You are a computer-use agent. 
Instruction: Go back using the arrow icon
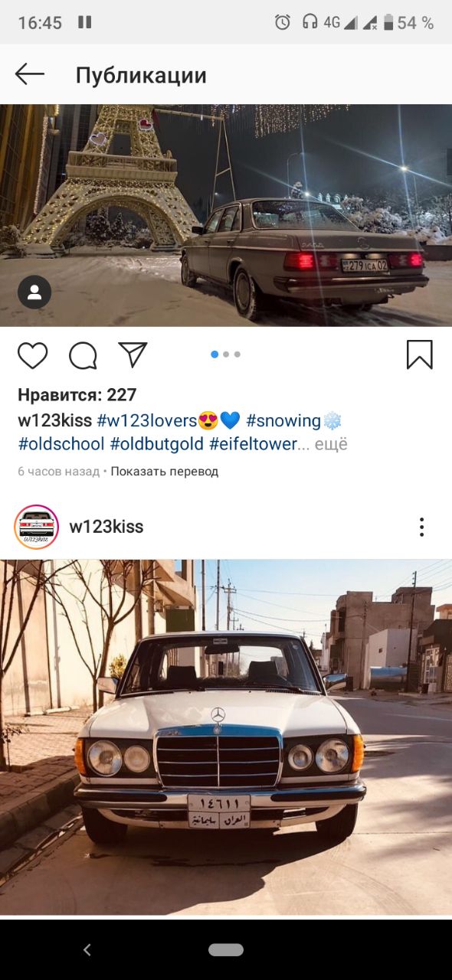click(x=30, y=74)
